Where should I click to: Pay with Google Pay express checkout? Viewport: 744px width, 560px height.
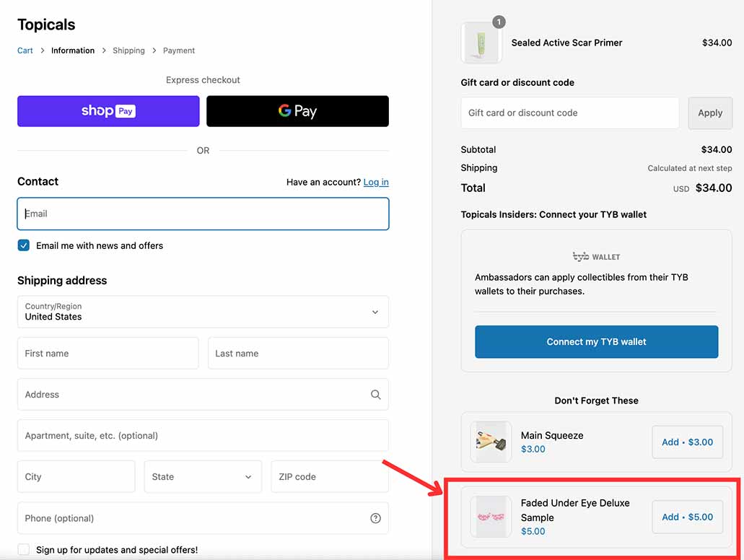point(297,111)
